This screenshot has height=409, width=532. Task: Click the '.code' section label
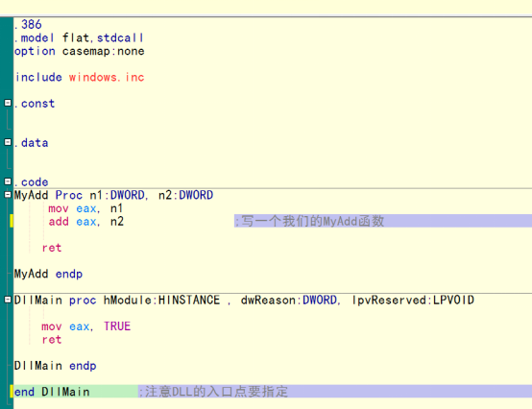pos(31,181)
